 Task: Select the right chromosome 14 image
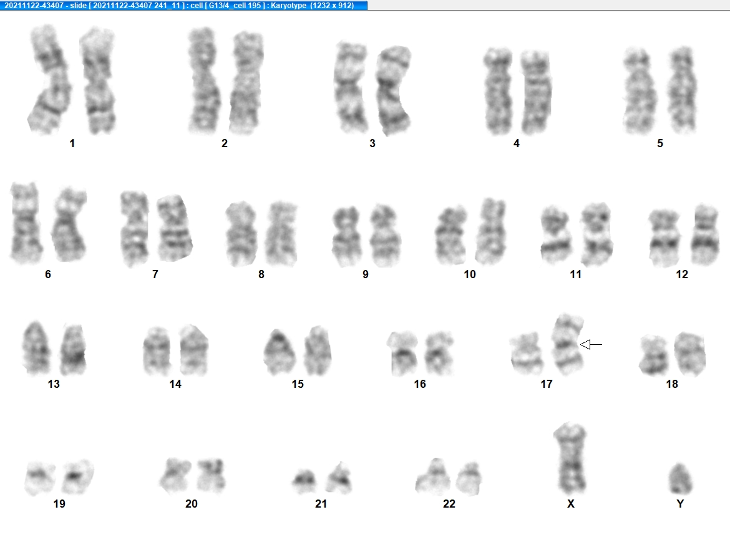tap(194, 350)
